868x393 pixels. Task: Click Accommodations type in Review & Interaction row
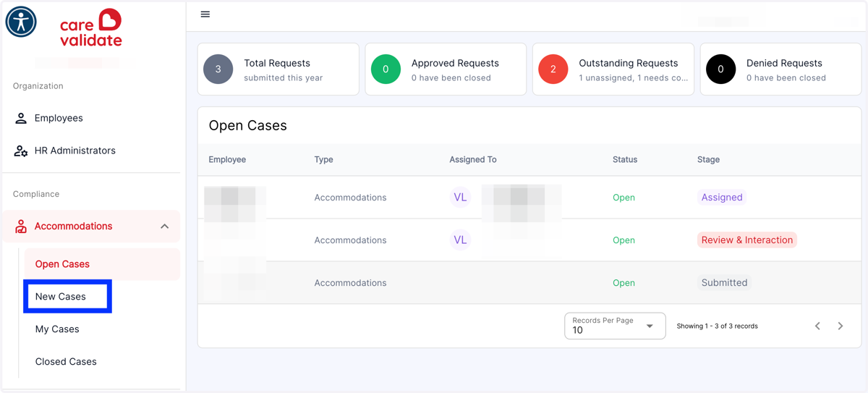(350, 240)
